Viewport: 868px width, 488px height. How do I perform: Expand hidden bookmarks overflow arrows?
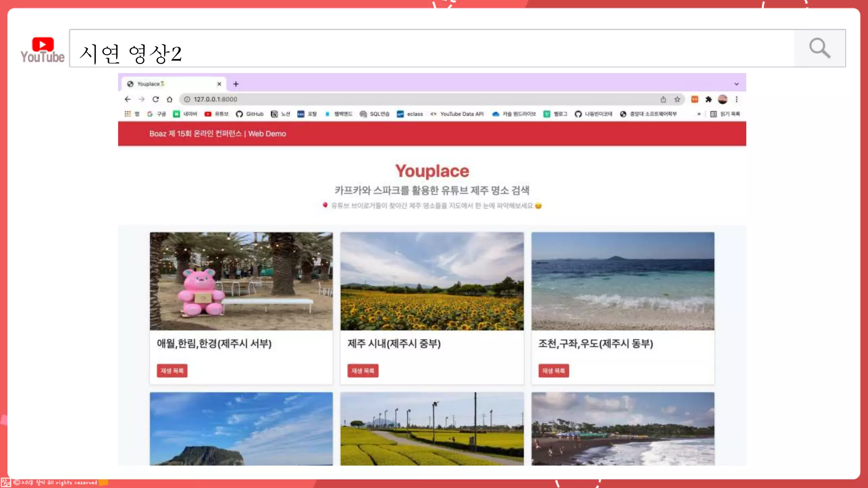(x=699, y=114)
